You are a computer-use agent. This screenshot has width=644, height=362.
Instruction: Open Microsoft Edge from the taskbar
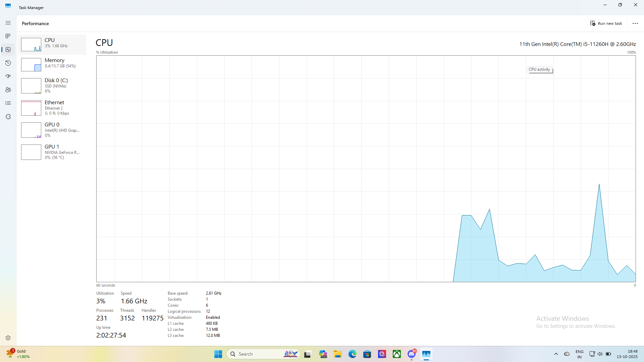[x=352, y=354]
